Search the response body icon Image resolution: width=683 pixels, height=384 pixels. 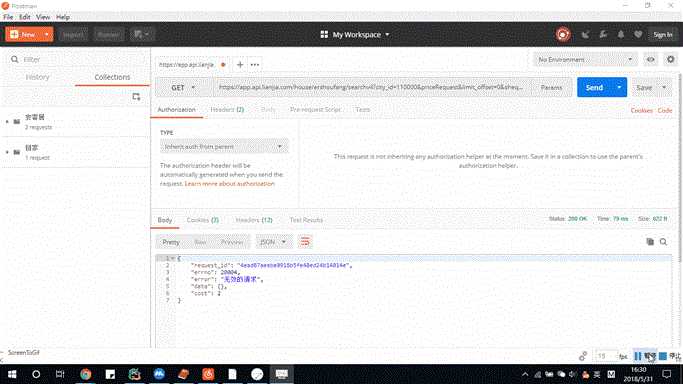[x=663, y=242]
